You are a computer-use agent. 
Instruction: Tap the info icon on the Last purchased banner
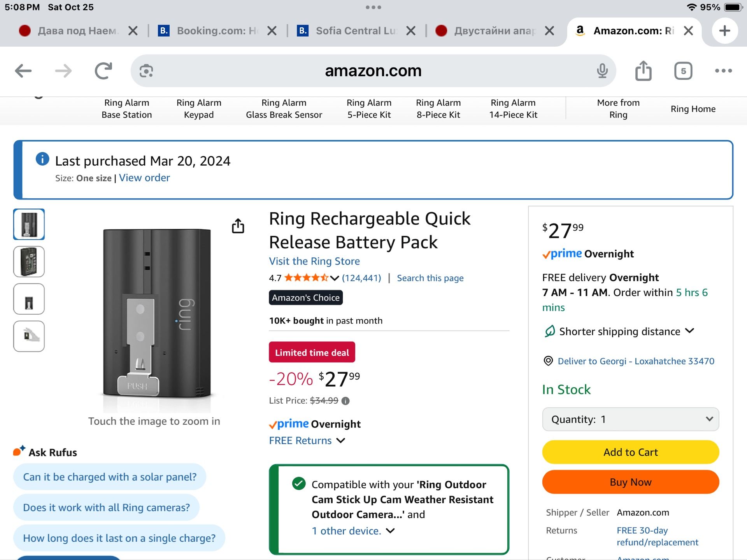[x=41, y=159]
